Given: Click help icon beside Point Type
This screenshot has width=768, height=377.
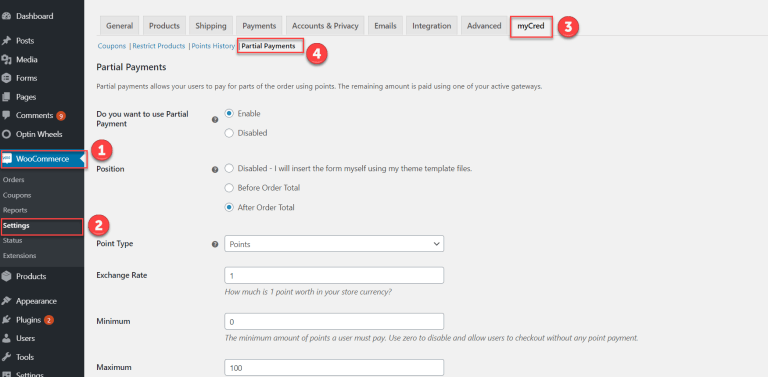Looking at the screenshot, I should pyautogui.click(x=215, y=244).
